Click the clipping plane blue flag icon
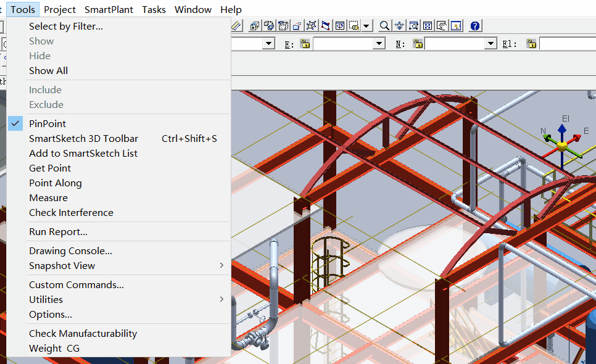The height and width of the screenshot is (364, 596). [325, 26]
